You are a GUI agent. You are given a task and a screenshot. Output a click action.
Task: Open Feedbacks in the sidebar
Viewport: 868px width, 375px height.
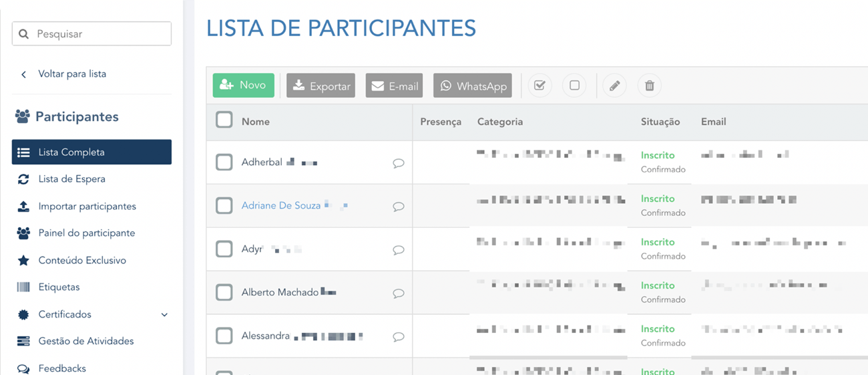pyautogui.click(x=62, y=368)
